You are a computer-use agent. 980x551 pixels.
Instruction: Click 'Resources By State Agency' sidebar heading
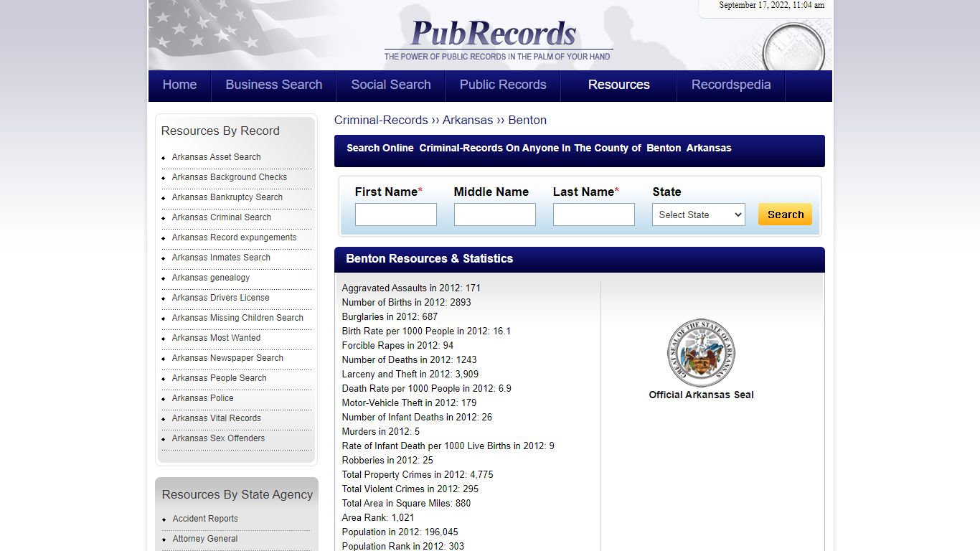[x=237, y=494]
